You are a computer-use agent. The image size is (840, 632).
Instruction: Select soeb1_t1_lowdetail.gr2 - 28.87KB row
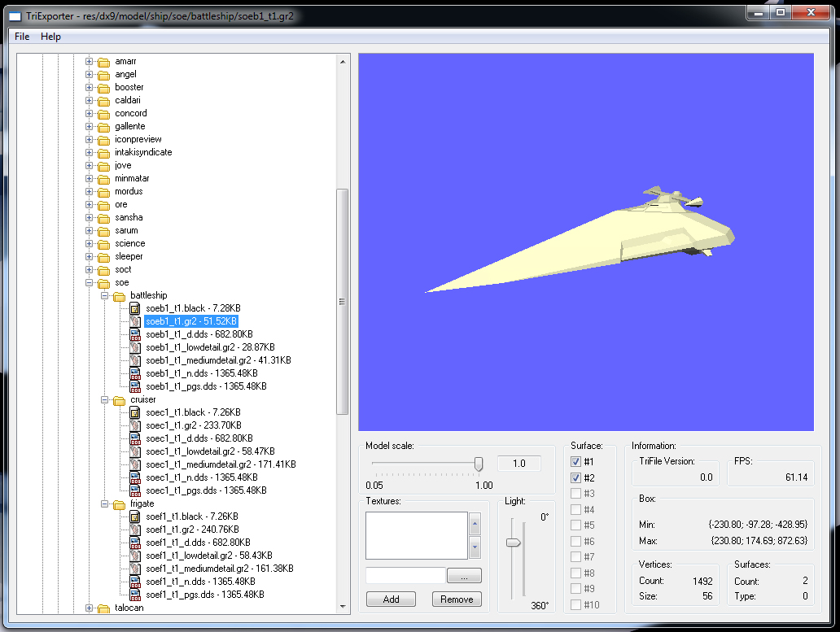pyautogui.click(x=210, y=347)
